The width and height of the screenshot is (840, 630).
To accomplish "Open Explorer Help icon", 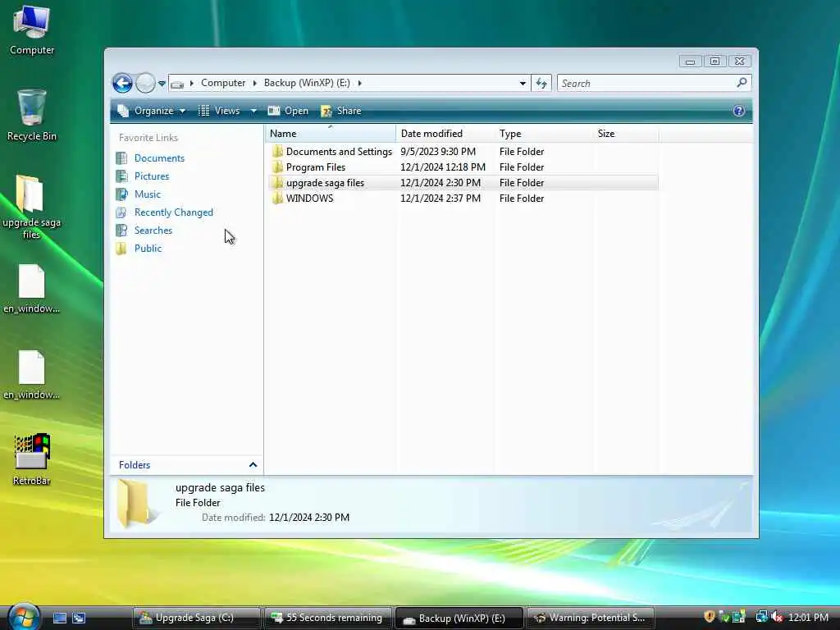I will (x=739, y=111).
